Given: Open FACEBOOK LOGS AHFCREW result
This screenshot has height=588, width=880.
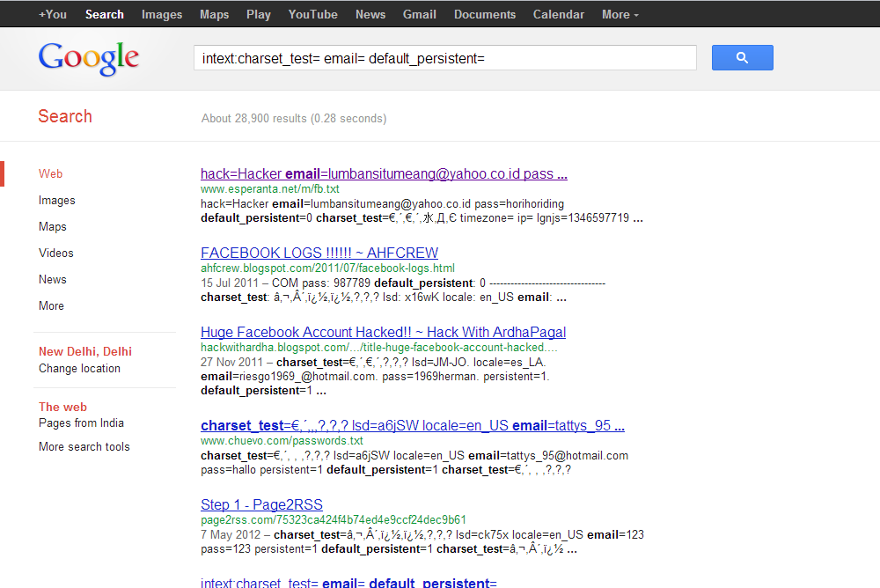Looking at the screenshot, I should point(319,254).
